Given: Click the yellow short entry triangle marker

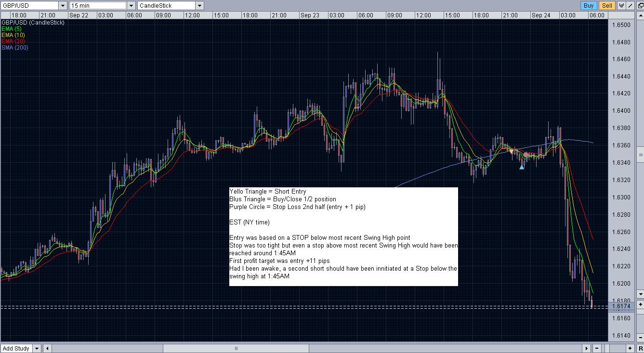Looking at the screenshot, I should [x=512, y=151].
